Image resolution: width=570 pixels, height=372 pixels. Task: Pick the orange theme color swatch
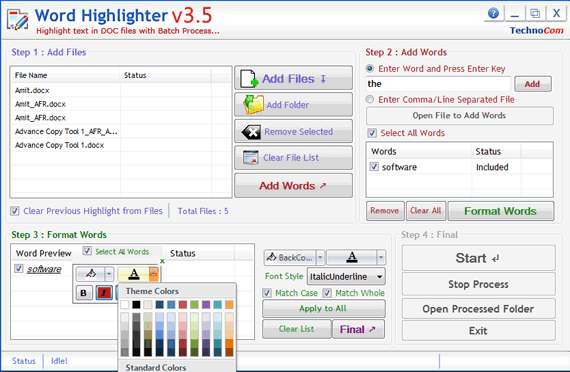pyautogui.click(x=229, y=304)
